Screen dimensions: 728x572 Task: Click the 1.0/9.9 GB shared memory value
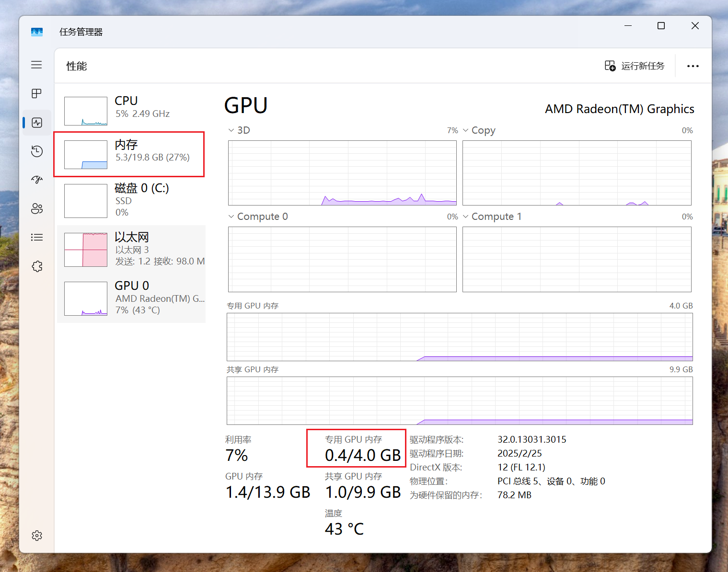pyautogui.click(x=363, y=492)
